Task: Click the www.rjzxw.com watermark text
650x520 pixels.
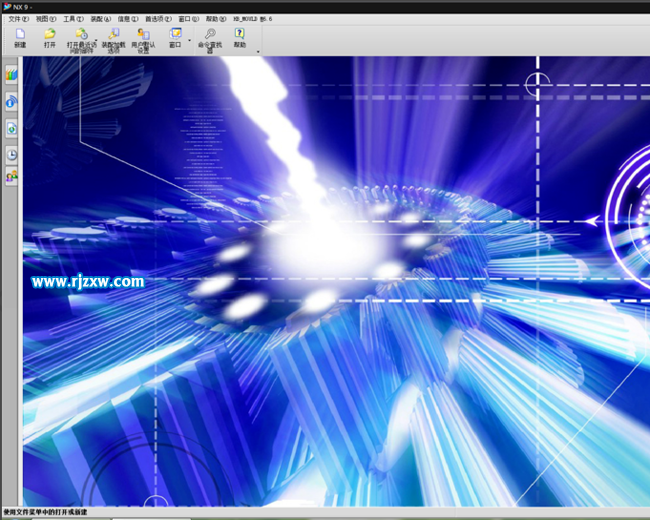Action: (x=88, y=282)
